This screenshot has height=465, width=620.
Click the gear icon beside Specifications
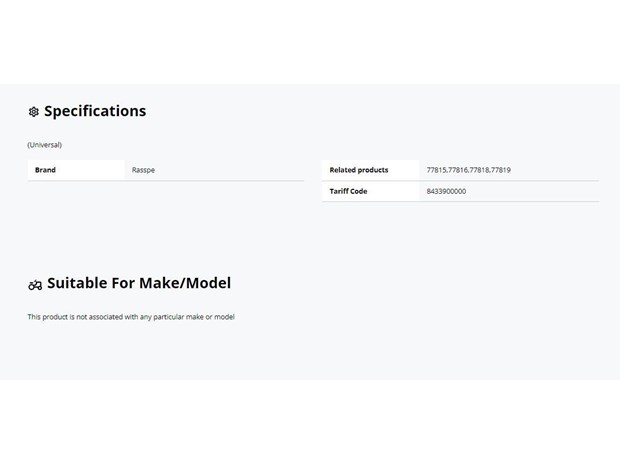click(34, 112)
